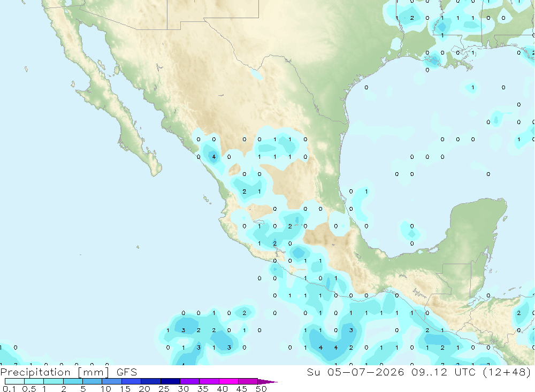
Task: Click the '25' legend scale label
Action: 164,389
